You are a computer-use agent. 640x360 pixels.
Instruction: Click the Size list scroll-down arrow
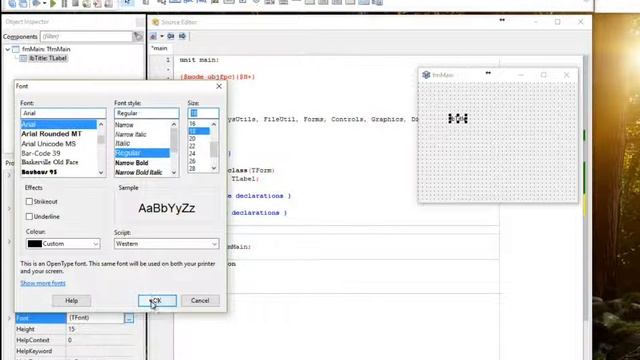pyautogui.click(x=214, y=168)
